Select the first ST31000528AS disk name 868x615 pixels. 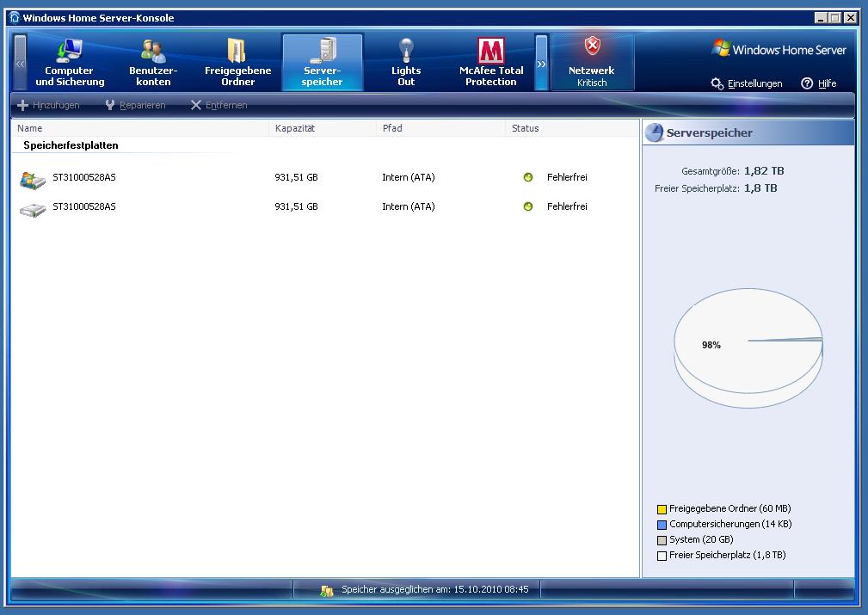click(x=84, y=177)
